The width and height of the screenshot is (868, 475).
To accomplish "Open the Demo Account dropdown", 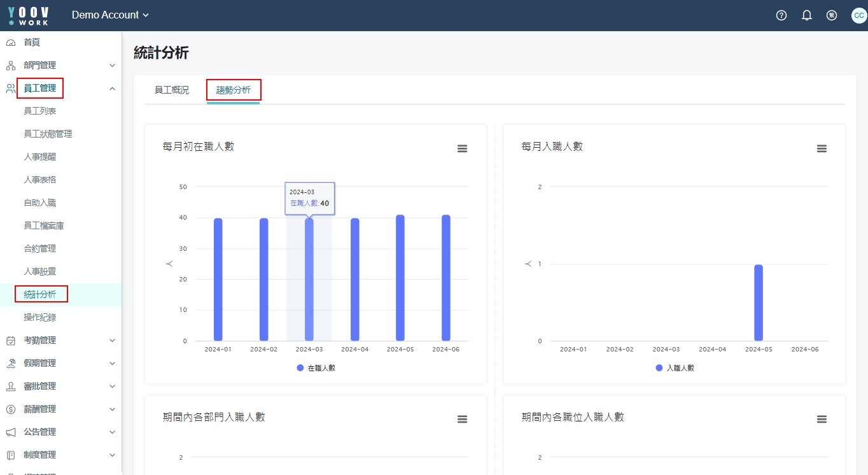I will (110, 15).
